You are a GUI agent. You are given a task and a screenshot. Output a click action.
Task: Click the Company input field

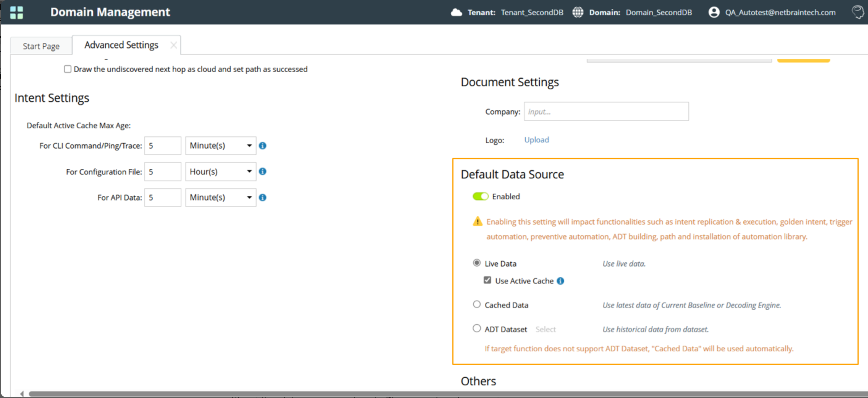tap(606, 112)
